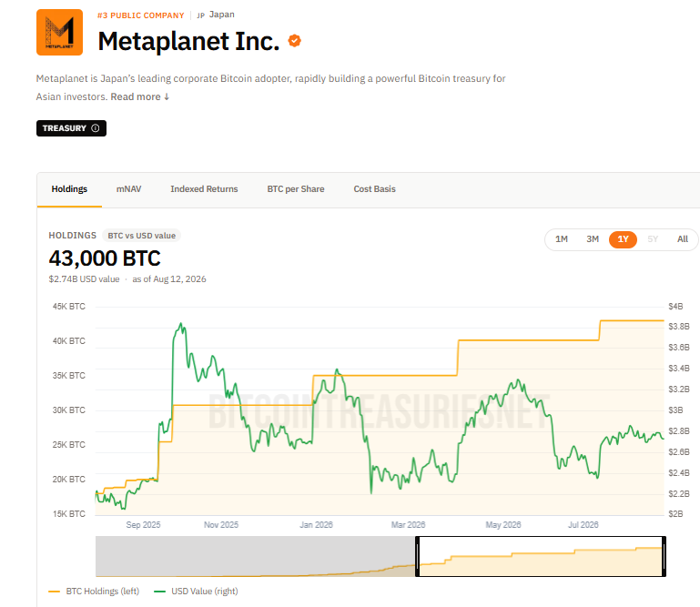Click the #3 PUBLIC COMPANY link

pos(140,15)
